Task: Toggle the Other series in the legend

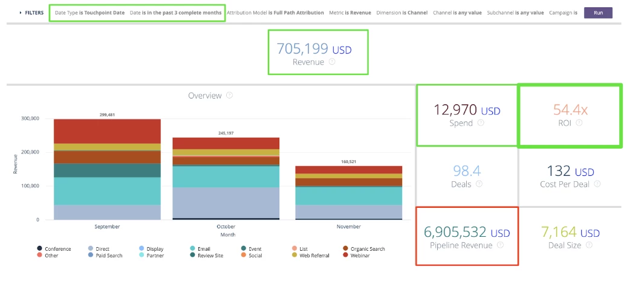Action: tap(48, 255)
